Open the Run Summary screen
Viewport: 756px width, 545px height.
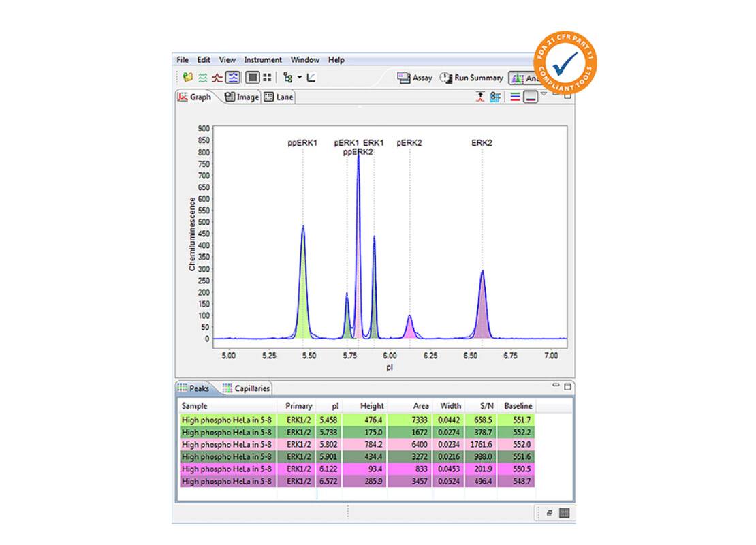(x=471, y=78)
